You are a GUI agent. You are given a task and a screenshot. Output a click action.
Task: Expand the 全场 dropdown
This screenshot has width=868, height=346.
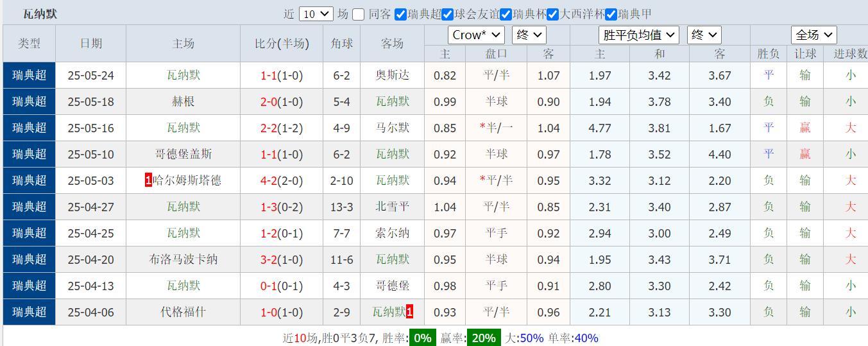click(x=813, y=35)
